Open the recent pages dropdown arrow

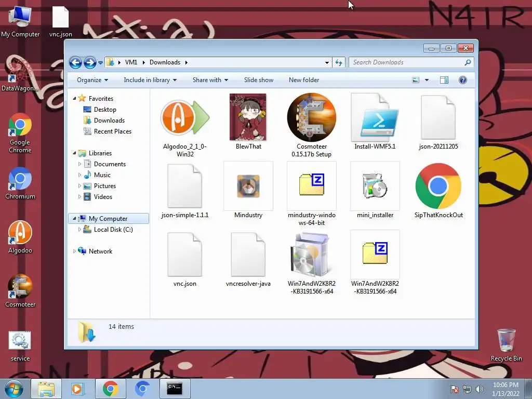(x=100, y=63)
